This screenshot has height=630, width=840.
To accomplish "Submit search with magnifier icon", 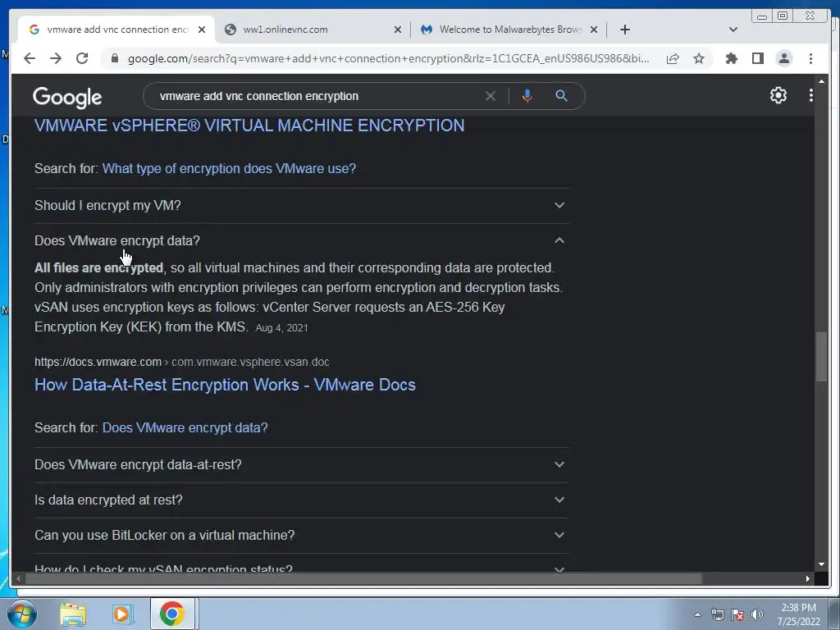I will point(561,96).
